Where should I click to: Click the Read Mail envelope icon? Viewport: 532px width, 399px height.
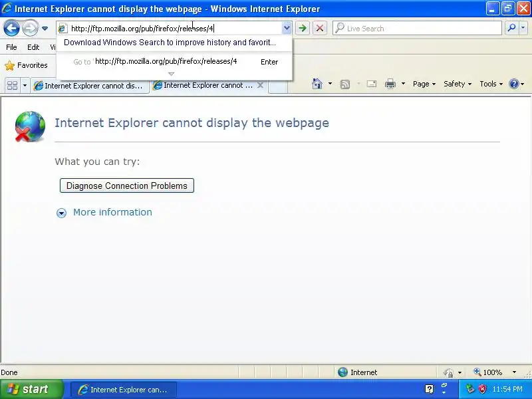pos(372,84)
